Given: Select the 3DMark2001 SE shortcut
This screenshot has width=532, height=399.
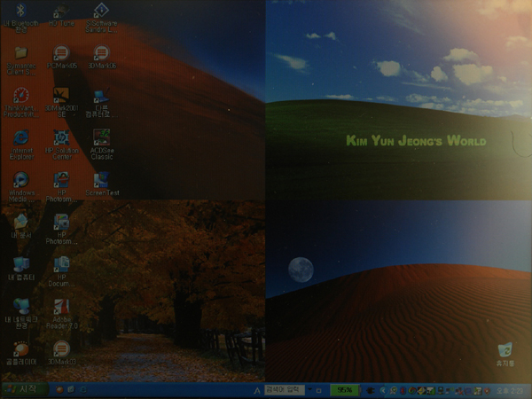Looking at the screenshot, I should (x=61, y=103).
